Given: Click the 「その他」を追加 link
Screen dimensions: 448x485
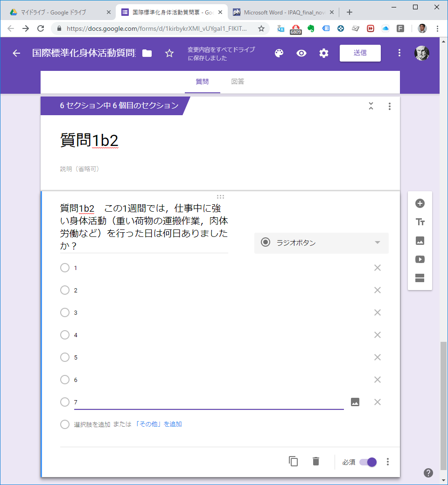Looking at the screenshot, I should tap(158, 424).
